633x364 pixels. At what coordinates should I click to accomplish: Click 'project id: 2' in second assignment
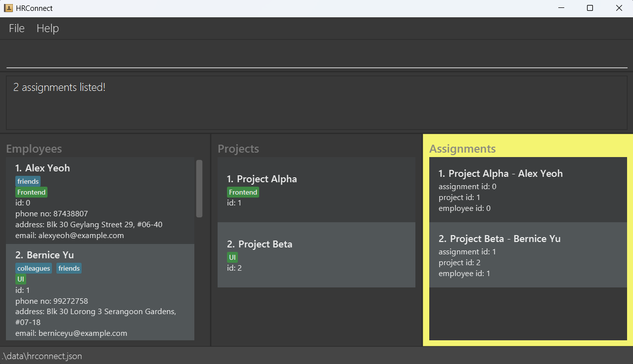tap(459, 263)
